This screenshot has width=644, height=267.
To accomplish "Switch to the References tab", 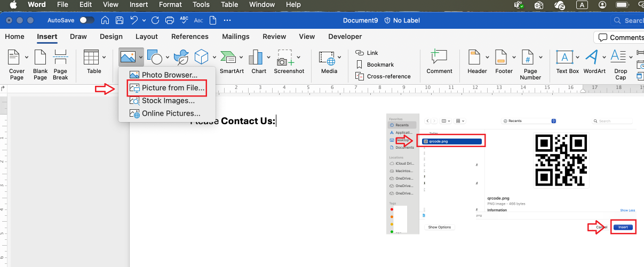I will tap(190, 37).
